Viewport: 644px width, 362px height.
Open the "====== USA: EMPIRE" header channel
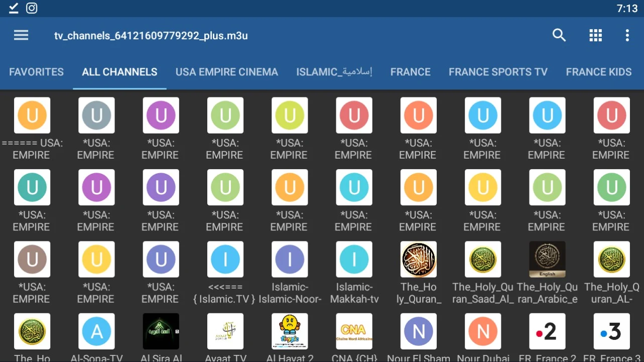coord(32,129)
